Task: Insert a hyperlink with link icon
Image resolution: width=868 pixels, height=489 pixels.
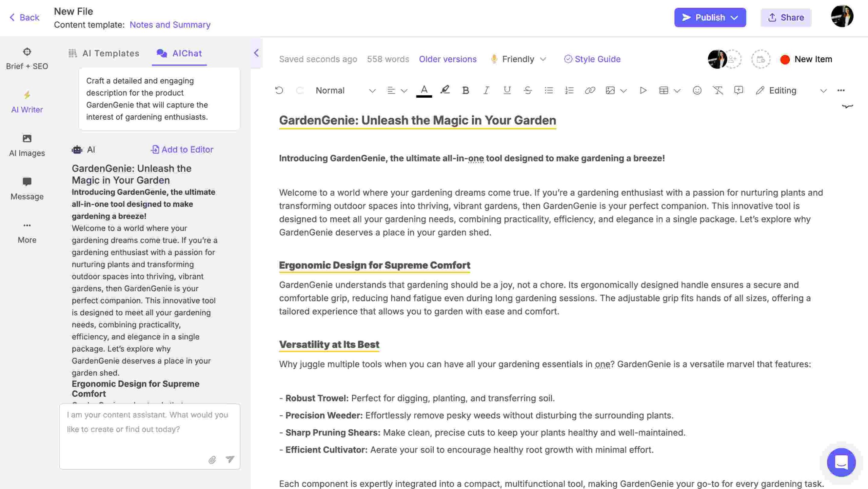Action: (590, 90)
